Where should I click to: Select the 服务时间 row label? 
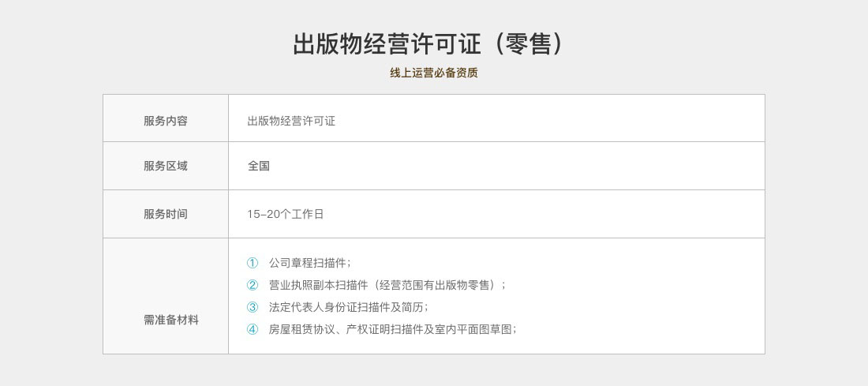(166, 214)
